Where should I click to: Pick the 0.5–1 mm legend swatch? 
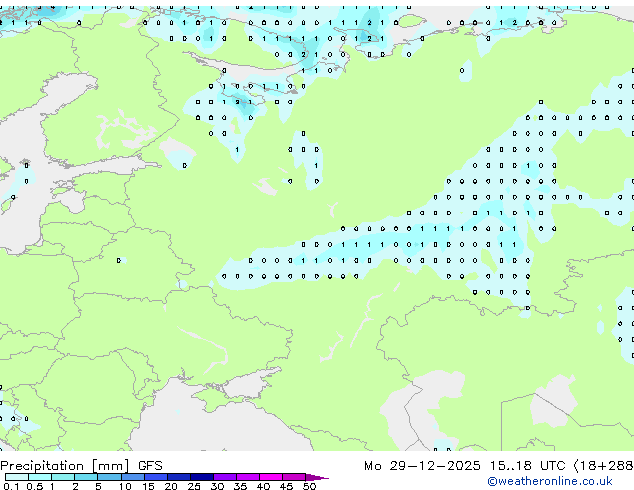pyautogui.click(x=40, y=477)
